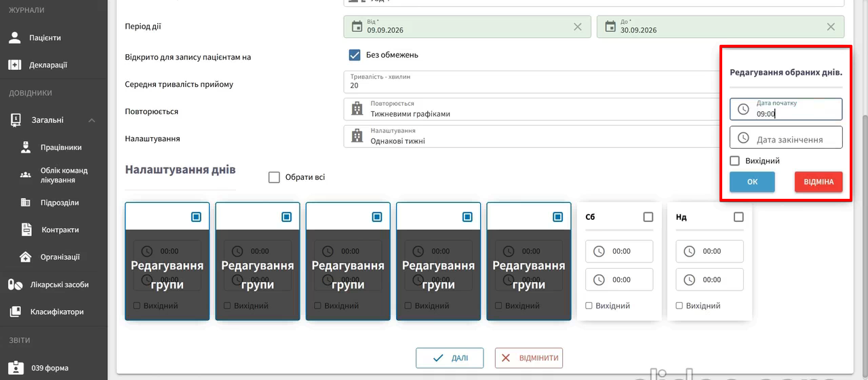Tick the Обрати всі checkbox
Viewport: 868px width, 380px height.
point(274,177)
